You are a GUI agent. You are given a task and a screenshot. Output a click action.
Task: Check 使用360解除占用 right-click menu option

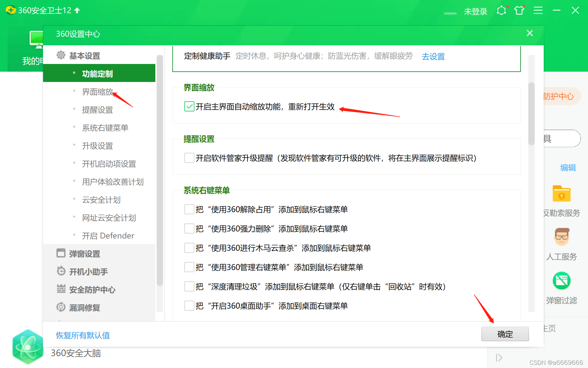point(189,209)
